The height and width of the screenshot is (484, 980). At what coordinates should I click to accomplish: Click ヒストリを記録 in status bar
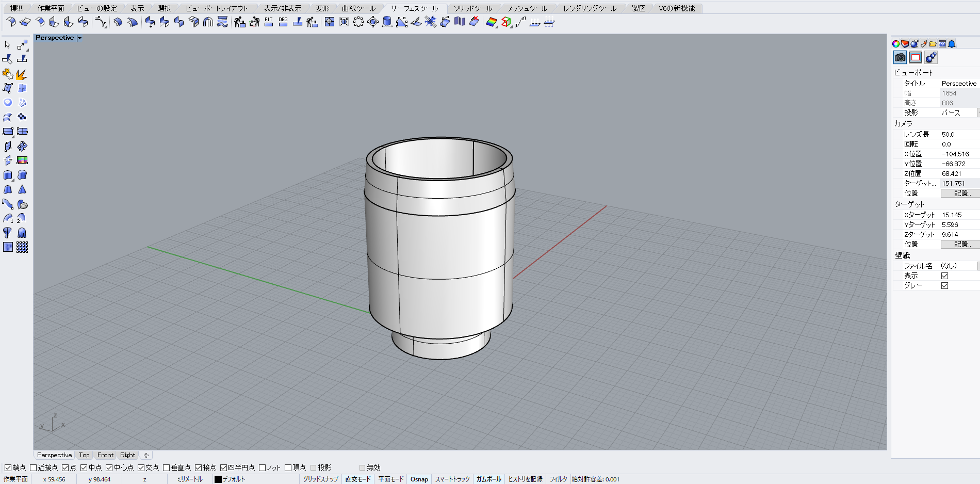[x=526, y=479]
